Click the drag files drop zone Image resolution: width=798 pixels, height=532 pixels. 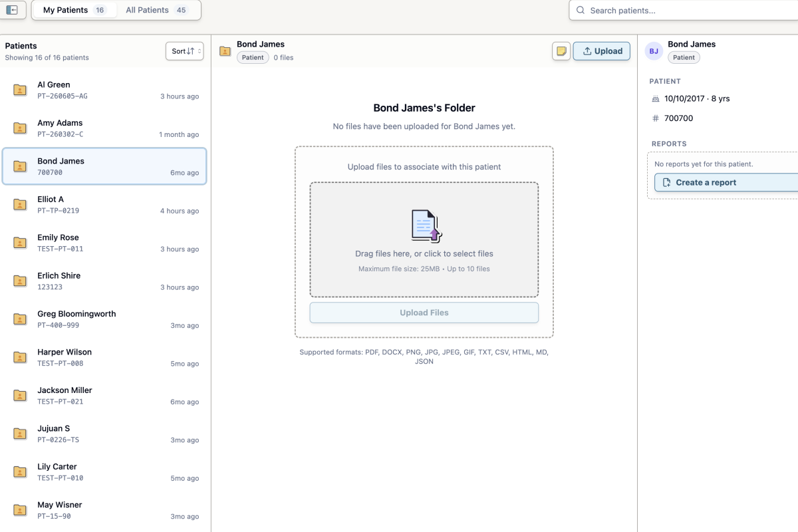click(x=424, y=239)
